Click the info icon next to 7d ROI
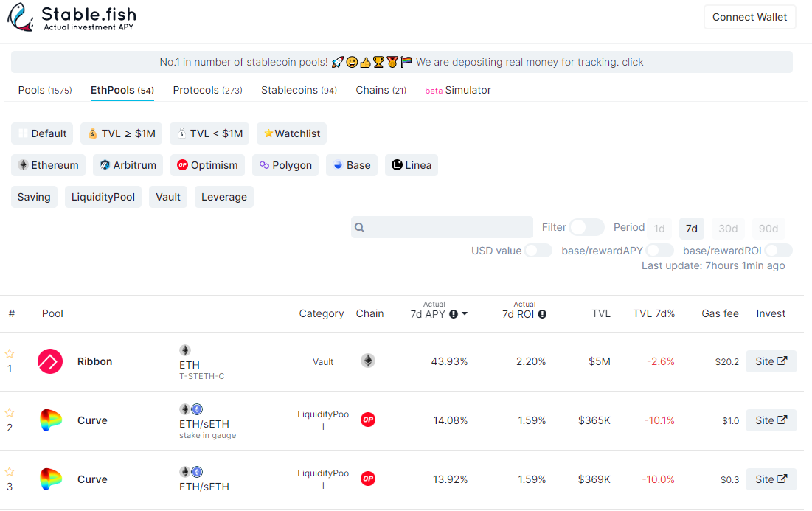This screenshot has height=511, width=812. [x=542, y=313]
